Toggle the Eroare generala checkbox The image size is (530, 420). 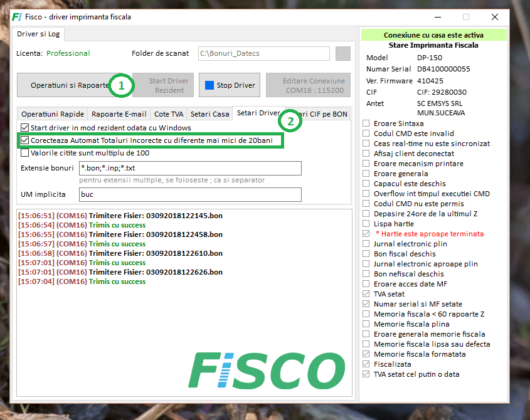[x=366, y=174]
